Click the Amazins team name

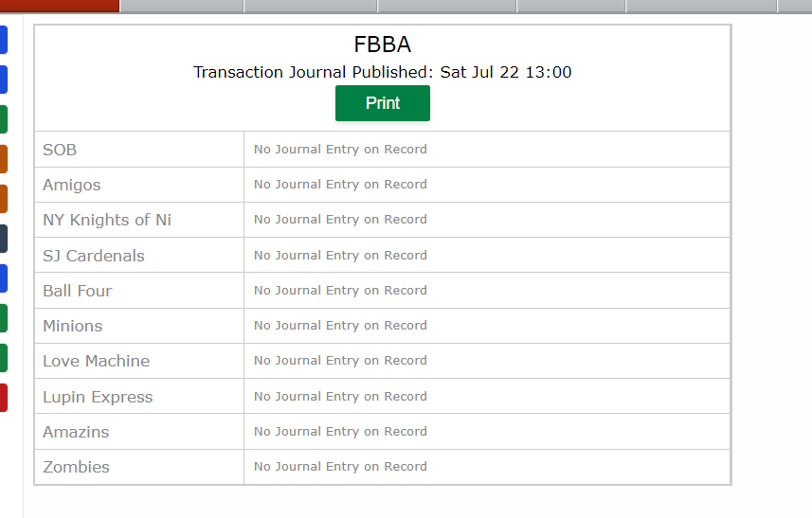[x=76, y=432]
